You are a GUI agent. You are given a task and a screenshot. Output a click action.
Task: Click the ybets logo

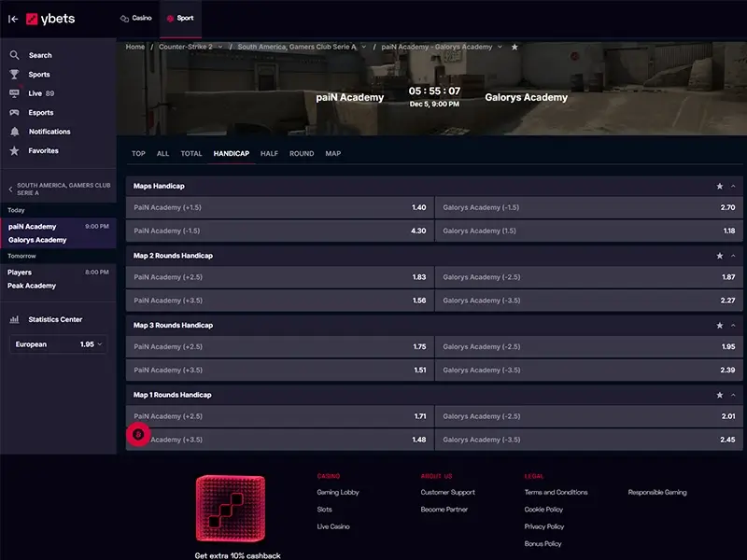pyautogui.click(x=50, y=19)
